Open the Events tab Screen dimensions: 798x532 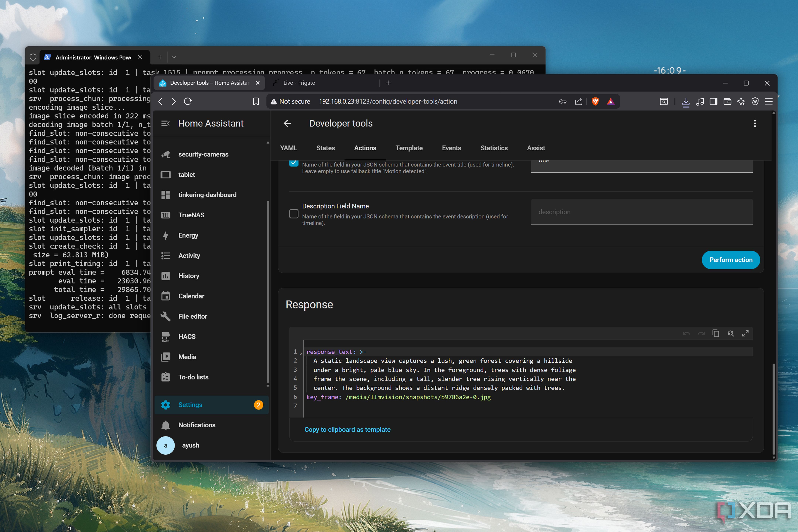coord(452,148)
